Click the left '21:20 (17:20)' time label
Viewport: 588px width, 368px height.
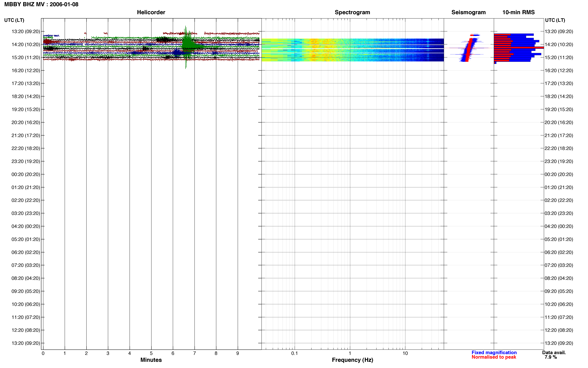click(x=26, y=135)
